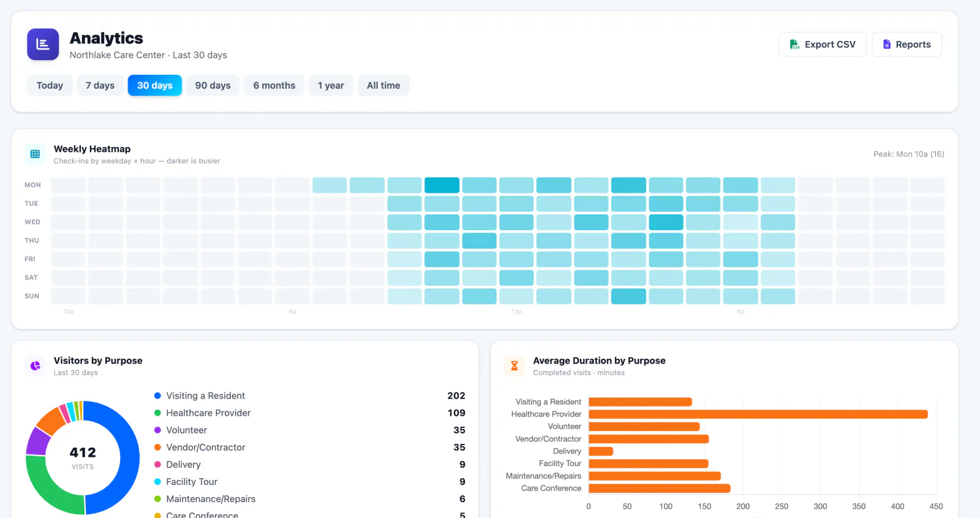980x518 pixels.
Task: Click the Volunteer legend label
Action: [x=186, y=430]
